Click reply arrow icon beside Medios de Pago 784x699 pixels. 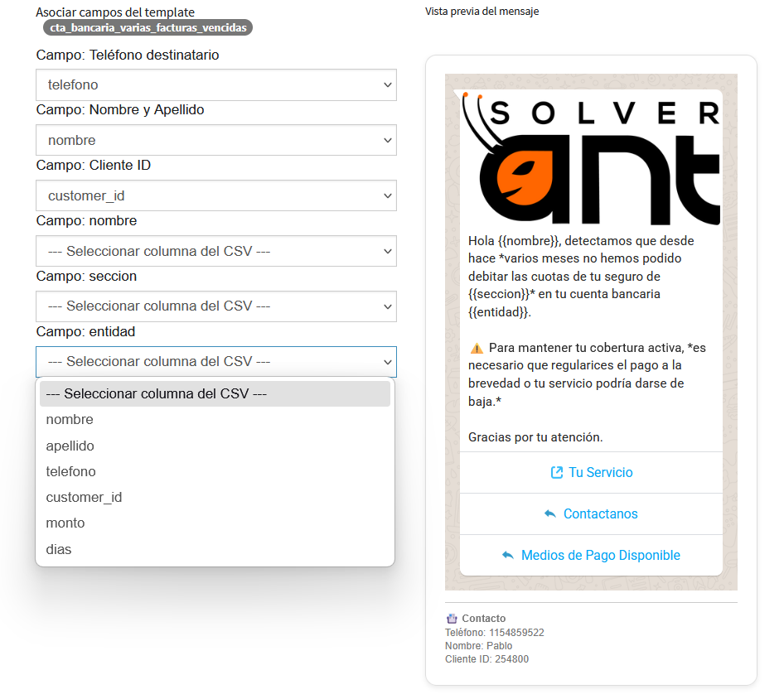pyautogui.click(x=507, y=555)
